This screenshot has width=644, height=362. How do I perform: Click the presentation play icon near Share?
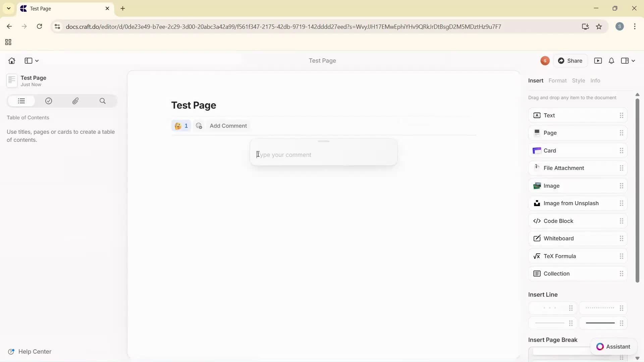pyautogui.click(x=598, y=61)
